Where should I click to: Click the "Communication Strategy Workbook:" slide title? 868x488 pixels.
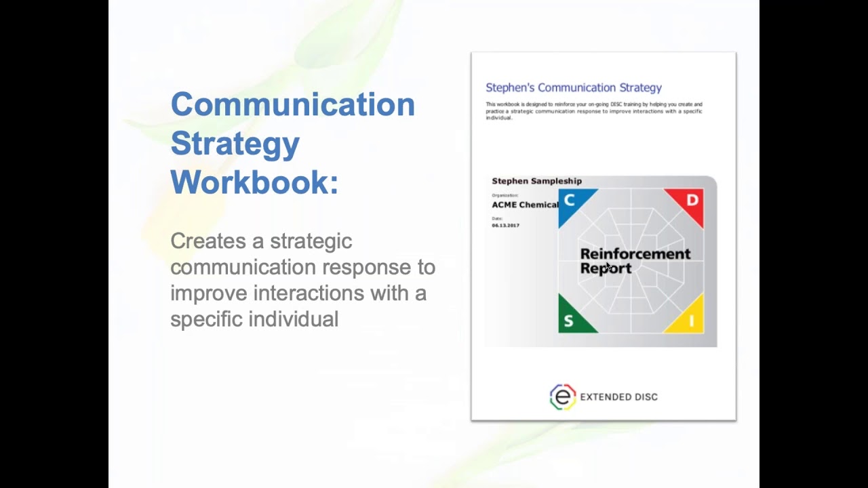[x=292, y=143]
